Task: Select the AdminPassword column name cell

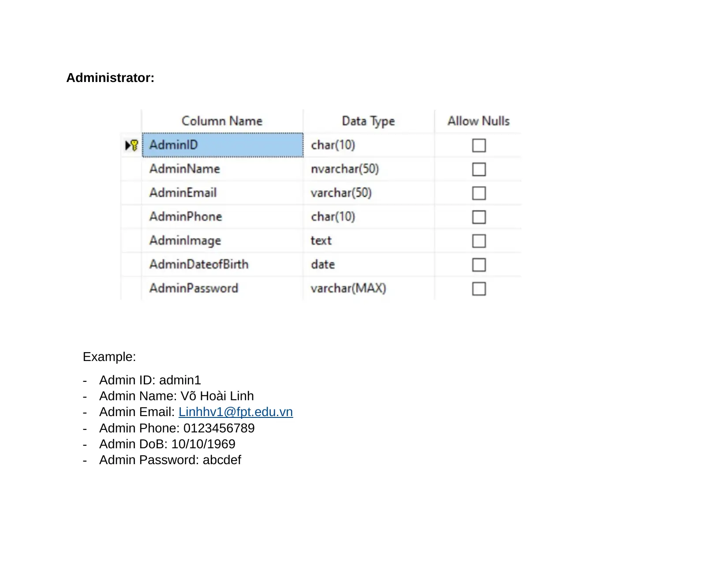Action: (x=223, y=288)
